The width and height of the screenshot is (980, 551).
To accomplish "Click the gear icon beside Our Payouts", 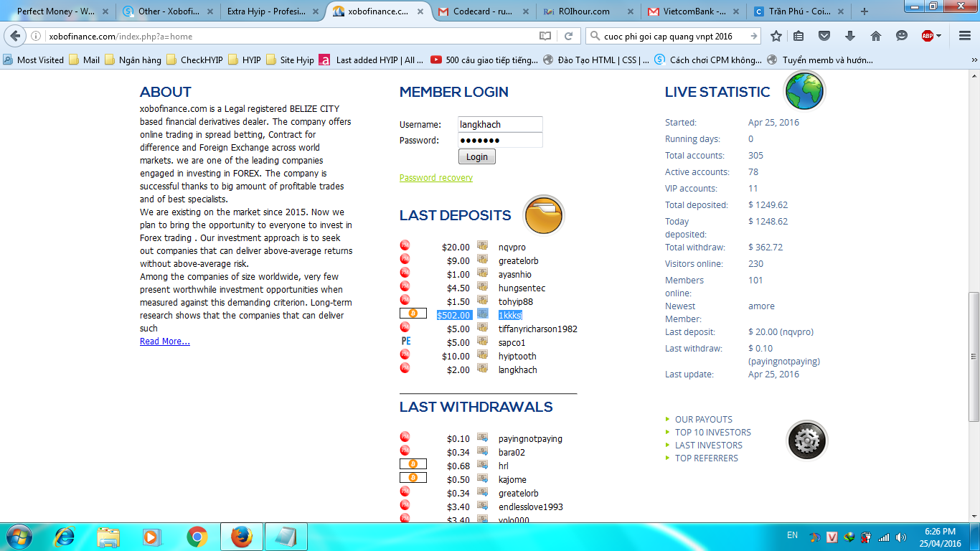I will [807, 441].
